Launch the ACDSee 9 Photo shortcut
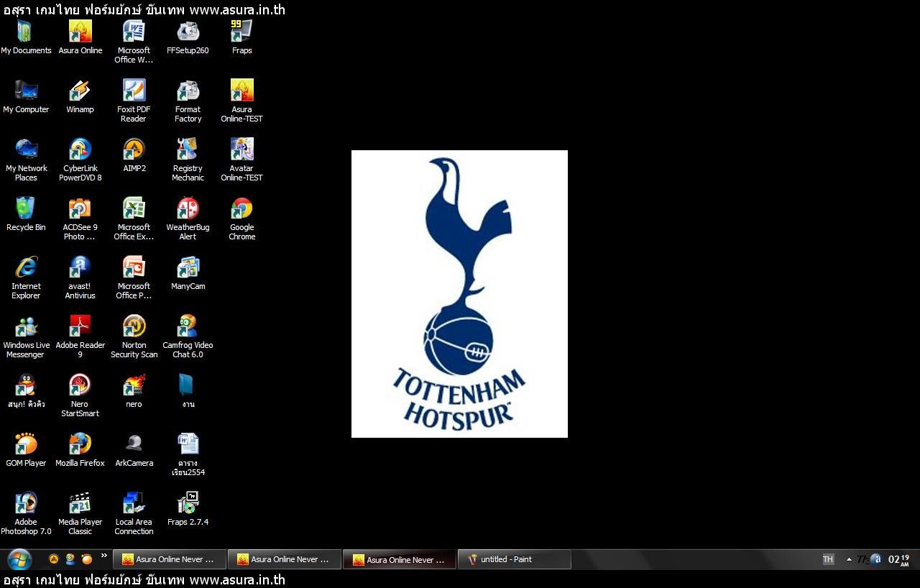The height and width of the screenshot is (588, 920). coord(80,219)
